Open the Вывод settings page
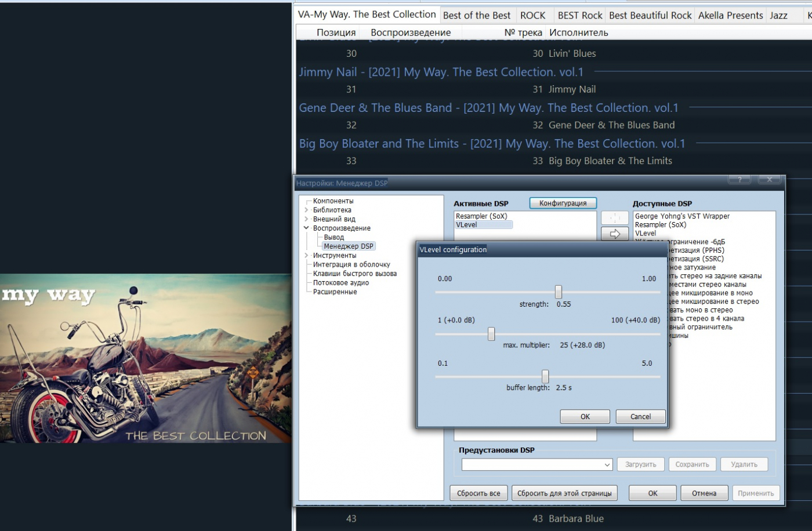Image resolution: width=812 pixels, height=531 pixels. [x=333, y=237]
